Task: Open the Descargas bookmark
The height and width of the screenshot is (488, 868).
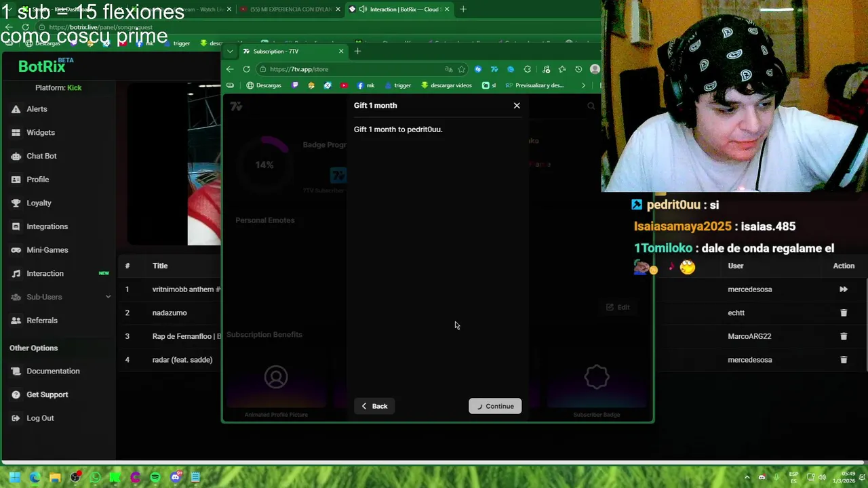Action: 264,85
